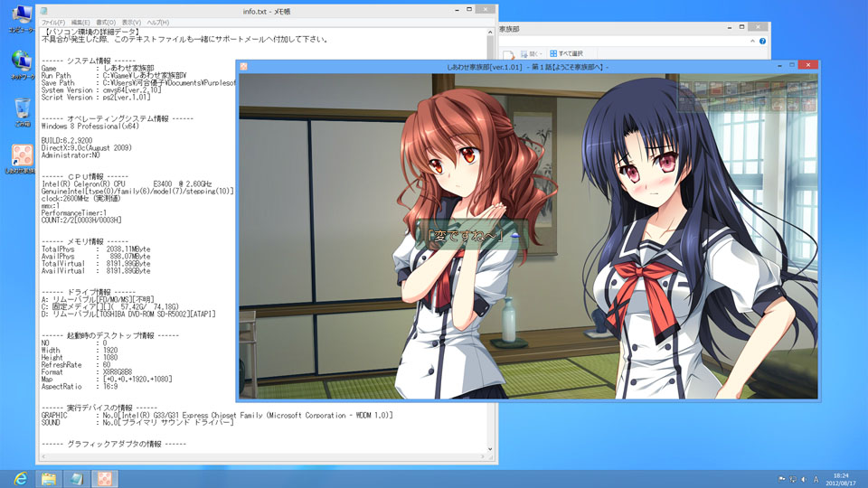Click Notepad's horizontal scrollbar left arrow
Viewport: 868px width, 488px height.
pos(43,457)
